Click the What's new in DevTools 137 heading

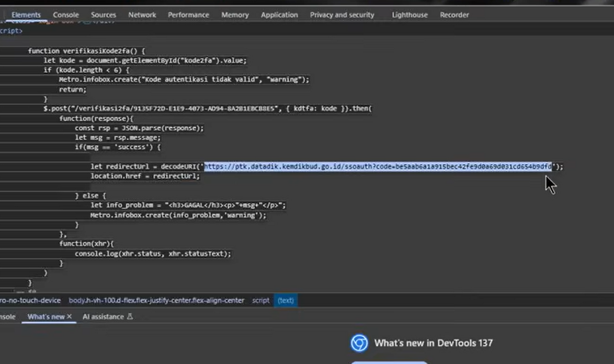pyautogui.click(x=433, y=343)
